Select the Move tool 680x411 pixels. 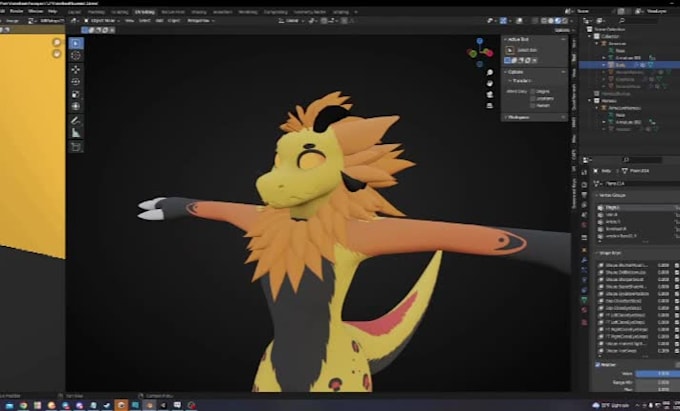[76, 69]
